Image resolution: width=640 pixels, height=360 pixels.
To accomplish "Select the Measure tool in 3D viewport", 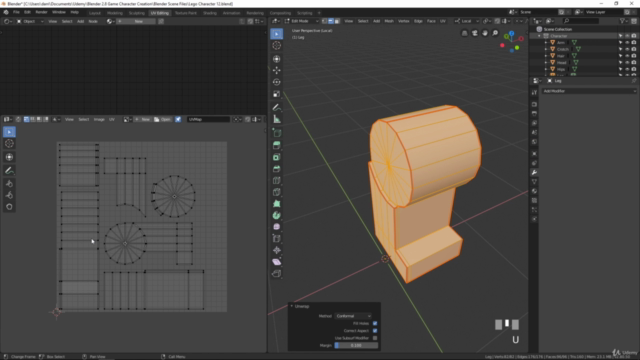I will (277, 119).
